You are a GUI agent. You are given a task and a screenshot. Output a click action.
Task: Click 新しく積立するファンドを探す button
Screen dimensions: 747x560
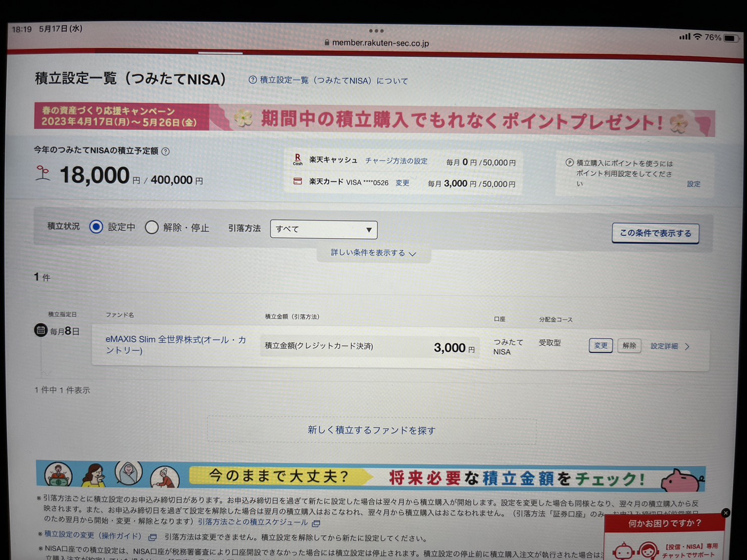(x=372, y=430)
